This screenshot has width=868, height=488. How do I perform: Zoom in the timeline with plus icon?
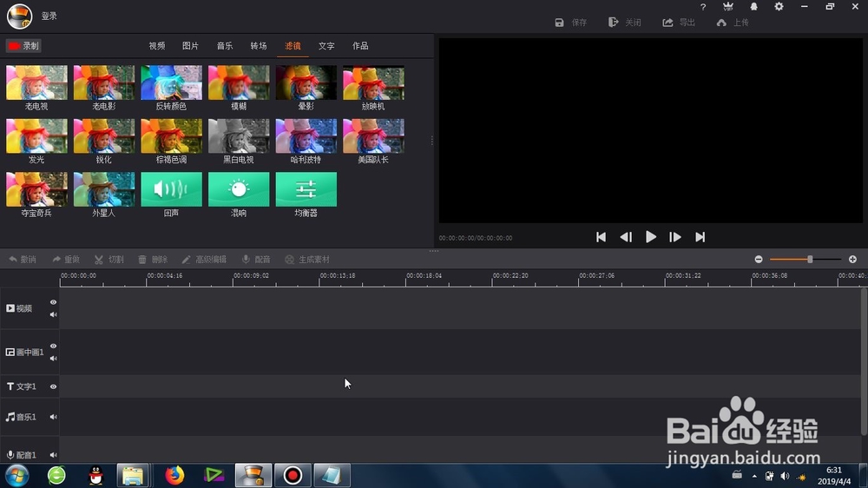[x=852, y=260]
